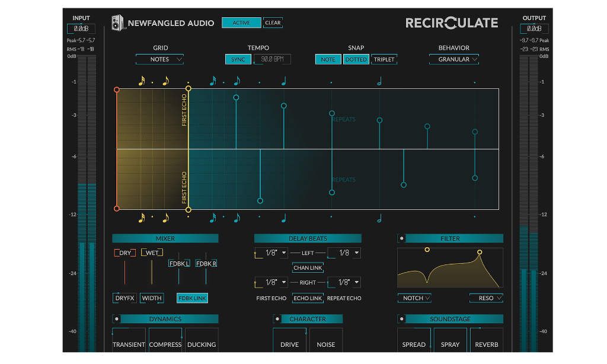Toggle Triplet snap

point(384,59)
